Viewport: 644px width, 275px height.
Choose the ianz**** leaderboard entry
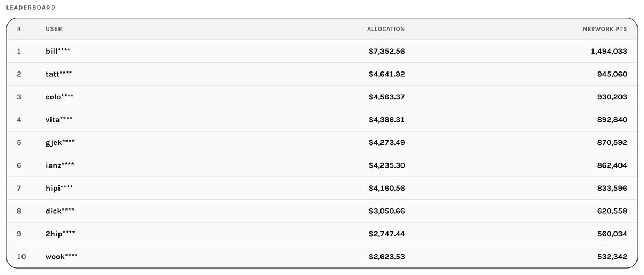[x=322, y=165]
